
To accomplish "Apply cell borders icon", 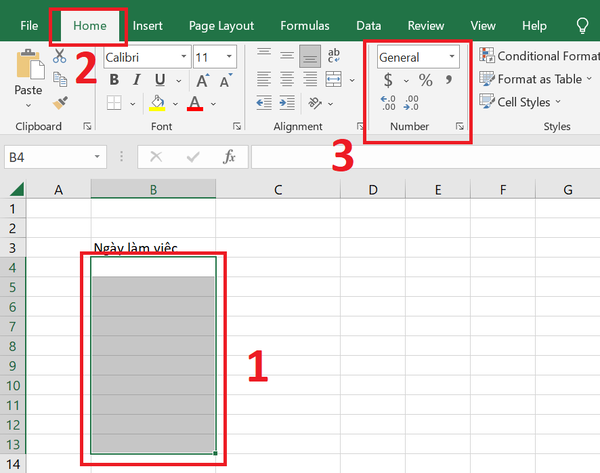I will click(x=114, y=103).
